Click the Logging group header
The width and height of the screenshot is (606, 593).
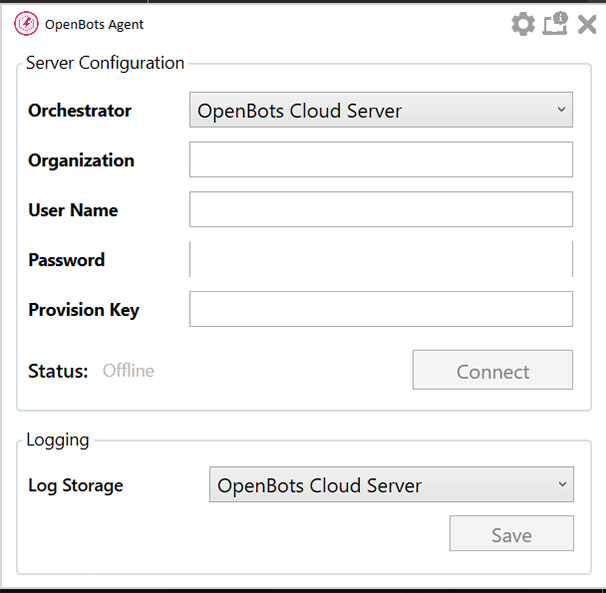(58, 440)
